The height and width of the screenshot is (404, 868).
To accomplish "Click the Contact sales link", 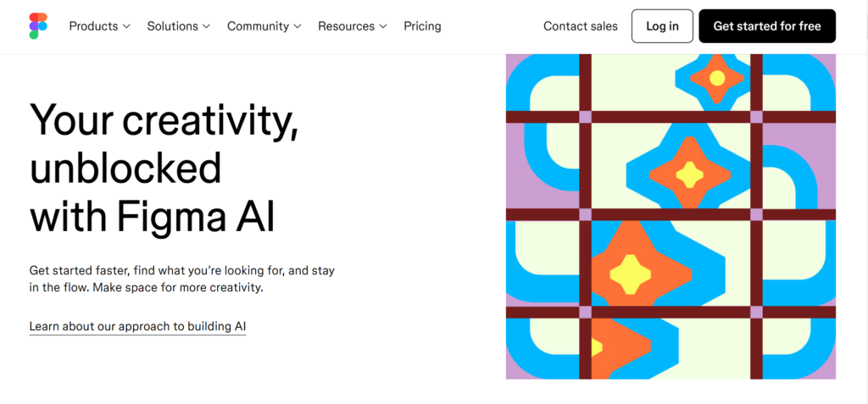I will (580, 26).
